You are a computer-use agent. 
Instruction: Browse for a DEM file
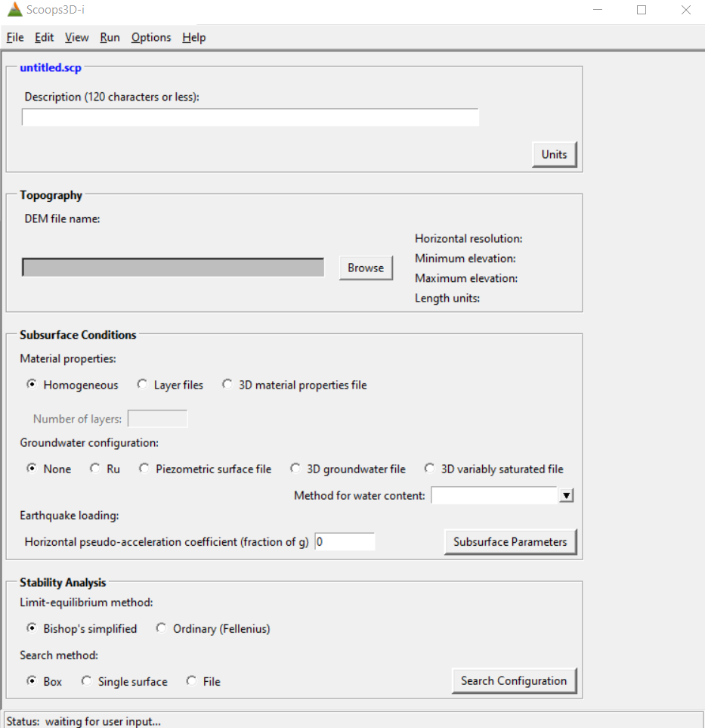point(366,268)
